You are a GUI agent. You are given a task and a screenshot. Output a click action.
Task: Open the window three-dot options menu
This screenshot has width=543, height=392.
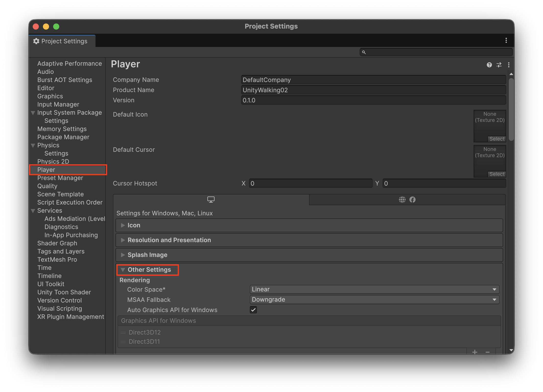pos(506,41)
